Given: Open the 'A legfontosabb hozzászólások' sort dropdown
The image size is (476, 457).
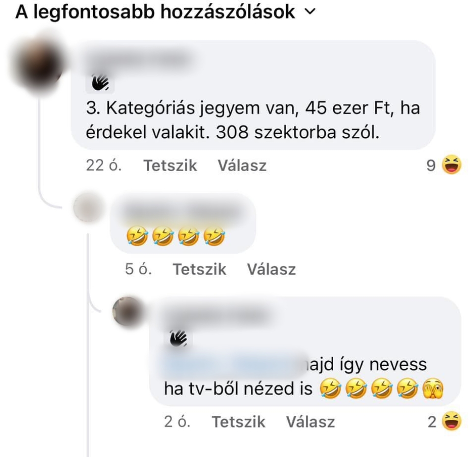Looking at the screenshot, I should tap(165, 12).
